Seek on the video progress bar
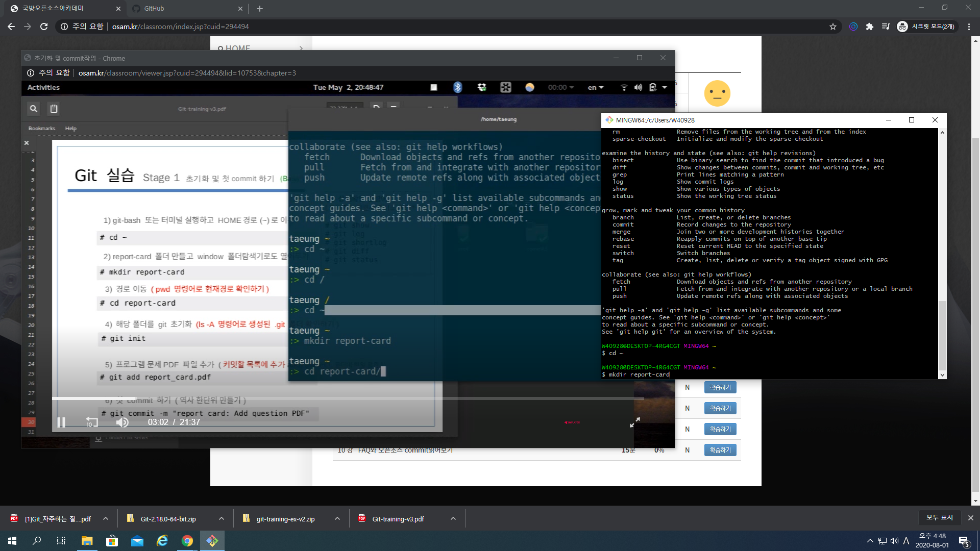980x551 pixels. tap(347, 398)
